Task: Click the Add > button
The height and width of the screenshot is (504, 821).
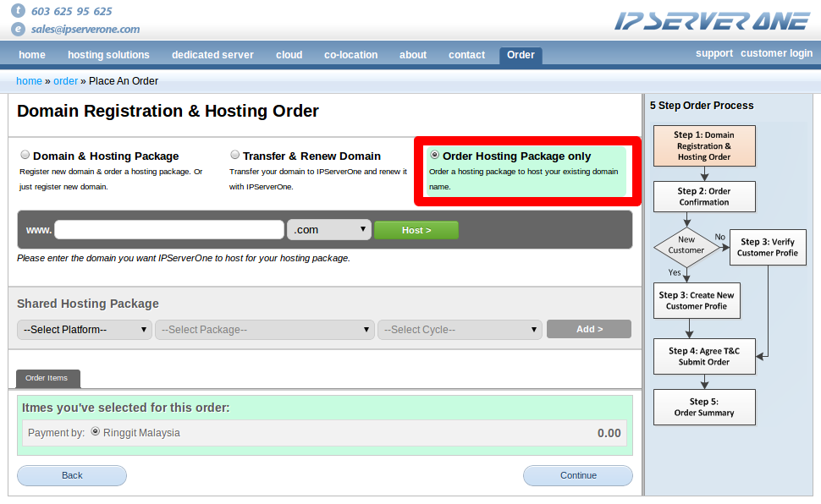Action: (x=589, y=329)
